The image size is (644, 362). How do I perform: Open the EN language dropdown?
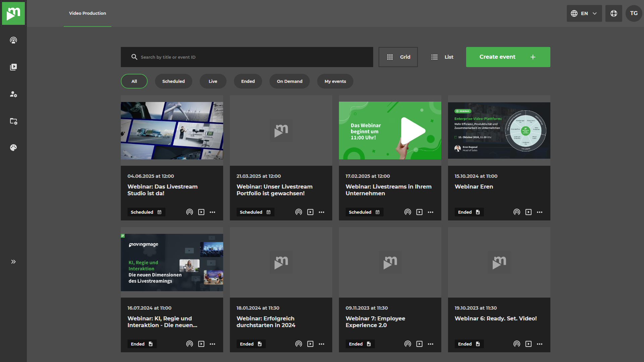[x=584, y=13]
